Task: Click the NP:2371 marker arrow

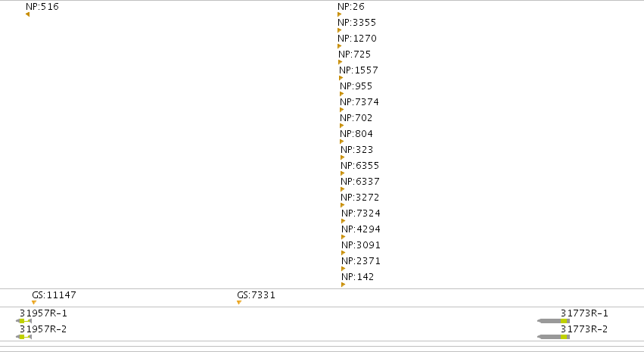Action: pos(344,269)
